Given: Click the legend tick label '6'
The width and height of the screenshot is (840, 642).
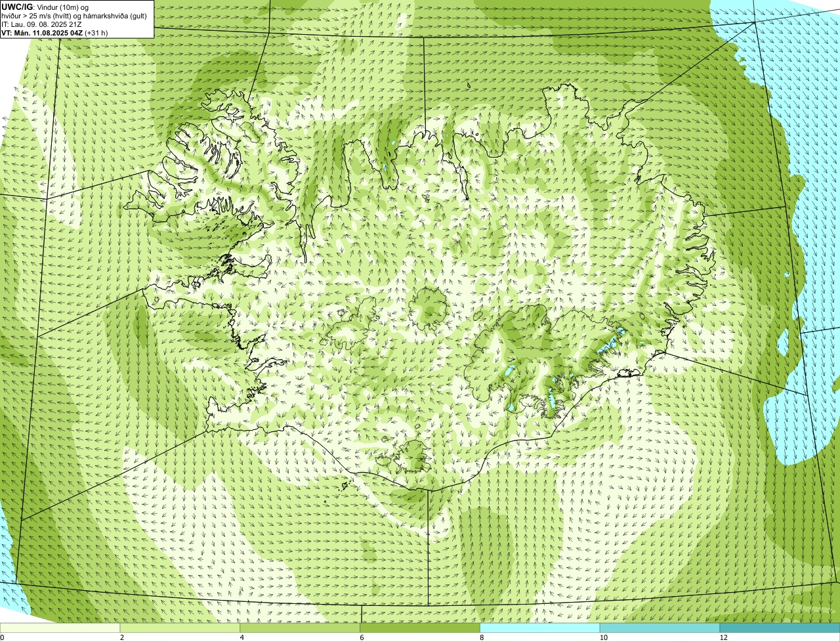Looking at the screenshot, I should [x=362, y=637].
